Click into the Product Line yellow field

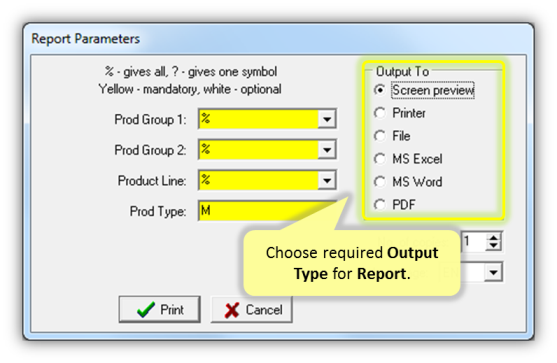click(x=259, y=180)
